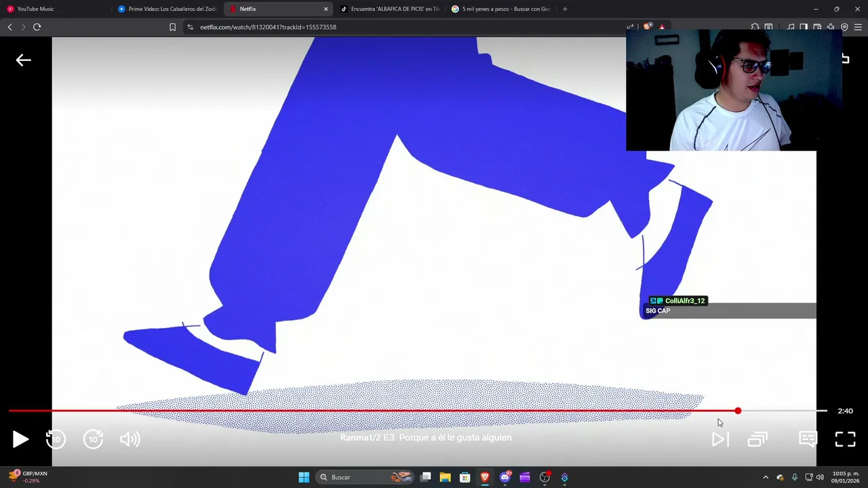Image resolution: width=868 pixels, height=488 pixels.
Task: Open File Explorer from the taskbar
Action: 445,477
